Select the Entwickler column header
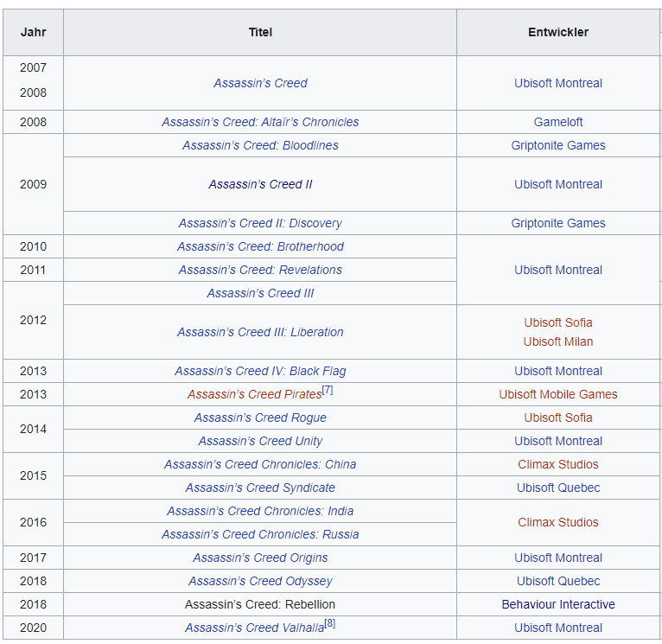Image resolution: width=662 pixels, height=644 pixels. (x=558, y=32)
